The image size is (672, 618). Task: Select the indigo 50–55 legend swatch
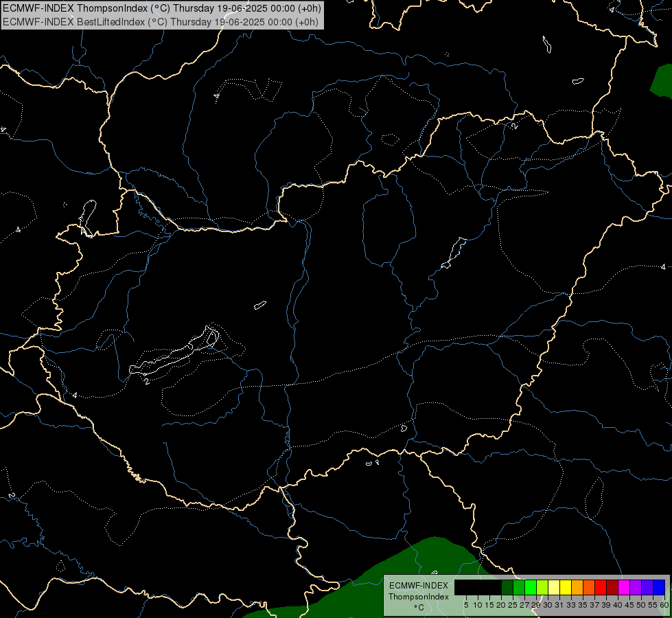(x=647, y=587)
